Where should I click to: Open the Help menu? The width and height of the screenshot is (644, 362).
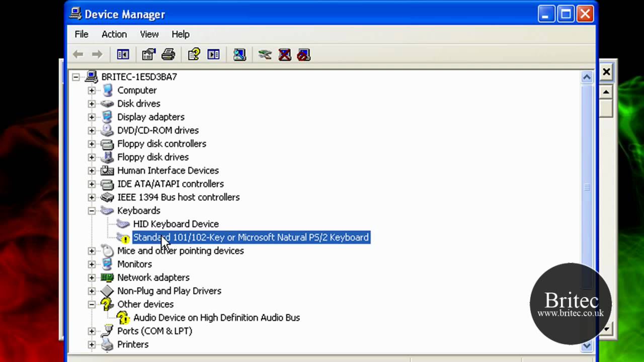[181, 34]
